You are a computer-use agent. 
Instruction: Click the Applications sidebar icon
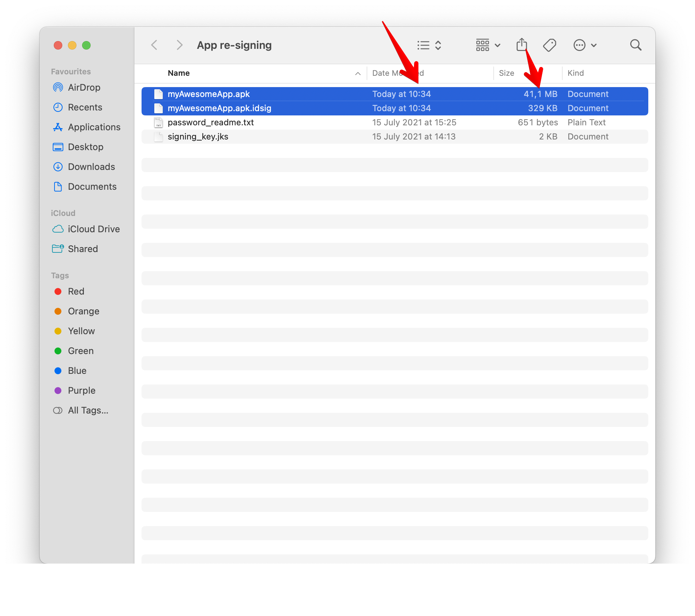click(x=58, y=127)
